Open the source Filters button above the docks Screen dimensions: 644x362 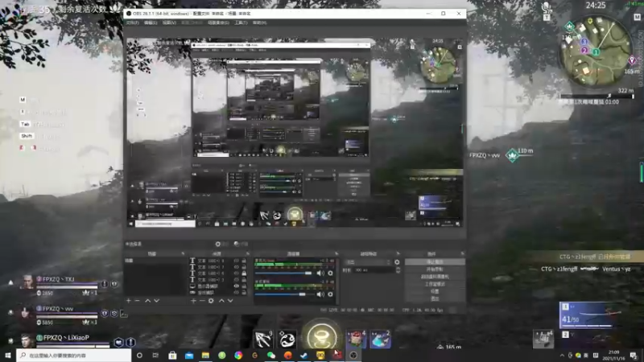241,244
